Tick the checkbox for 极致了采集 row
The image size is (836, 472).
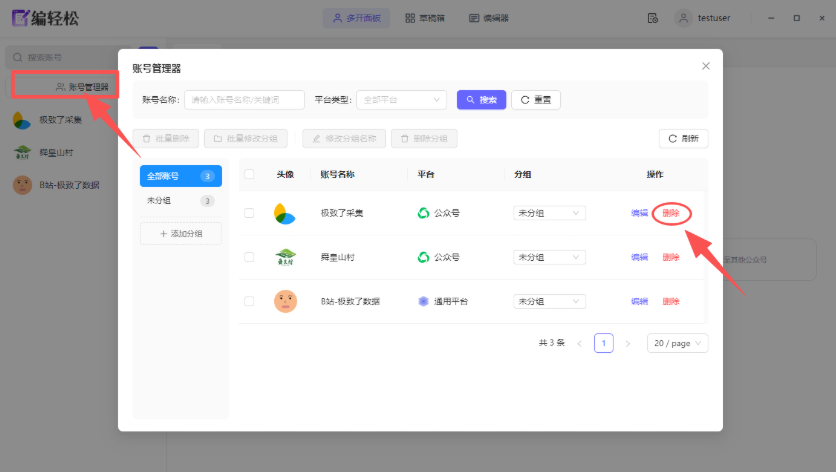pyautogui.click(x=249, y=213)
